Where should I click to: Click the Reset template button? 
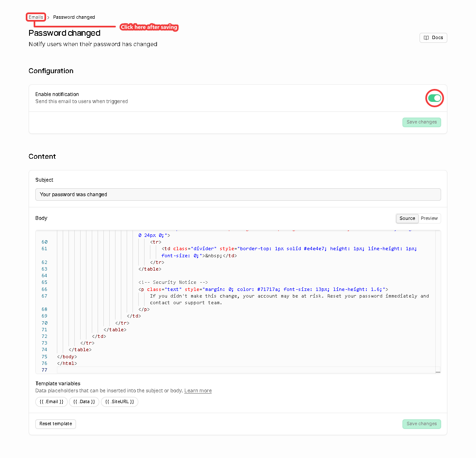pyautogui.click(x=56, y=424)
